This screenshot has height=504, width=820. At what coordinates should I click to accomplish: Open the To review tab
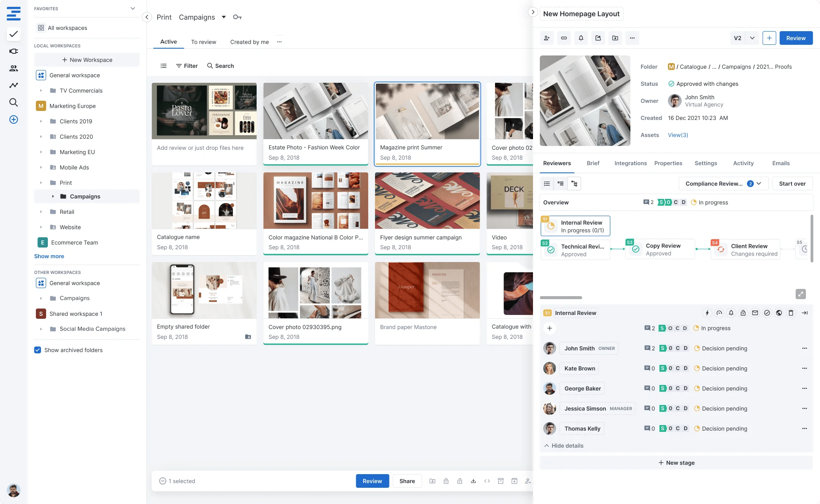pos(203,42)
